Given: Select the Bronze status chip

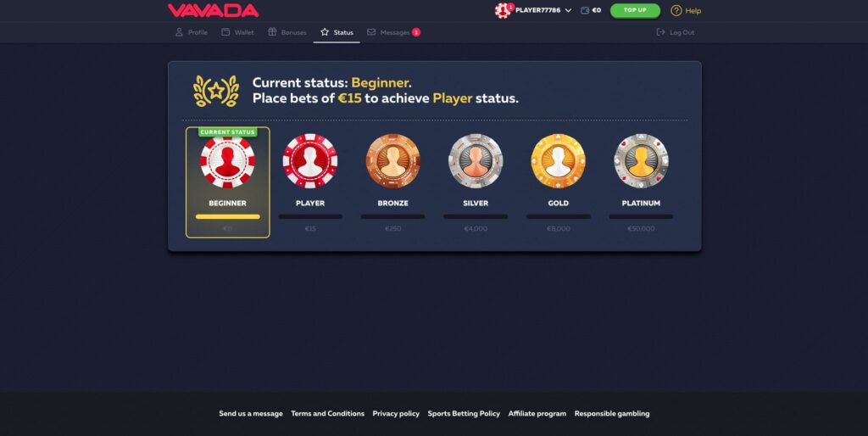Looking at the screenshot, I should point(393,161).
